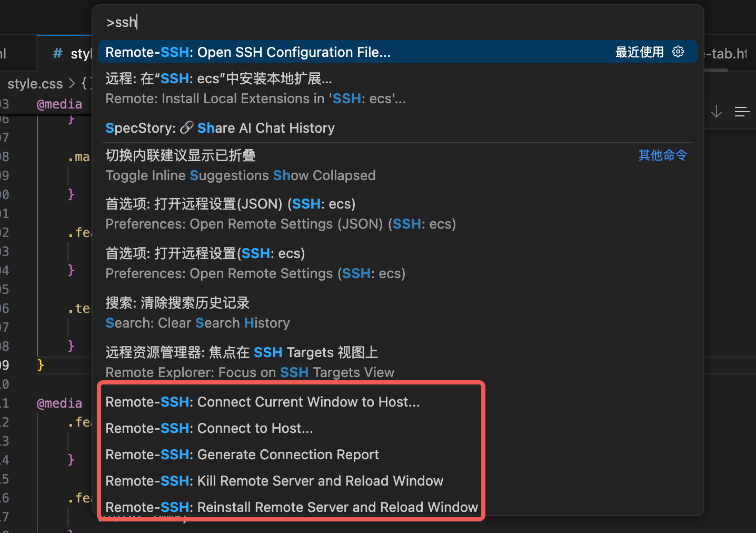Viewport: 756px width, 533px height.
Task: Select Kill Remote Server and Reload Window
Action: click(397, 481)
